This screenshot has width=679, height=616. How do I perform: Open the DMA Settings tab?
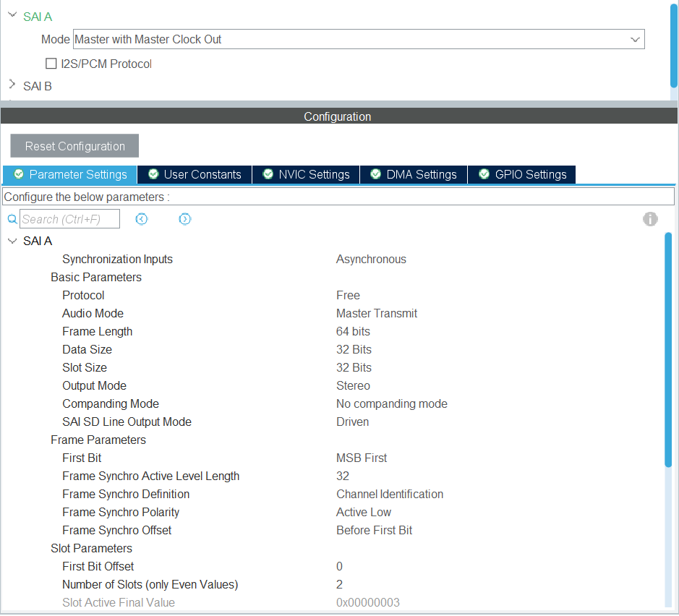coord(414,174)
